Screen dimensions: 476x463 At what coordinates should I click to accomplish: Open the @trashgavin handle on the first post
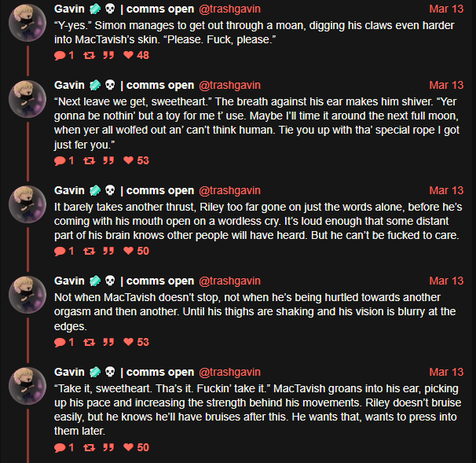pos(230,9)
